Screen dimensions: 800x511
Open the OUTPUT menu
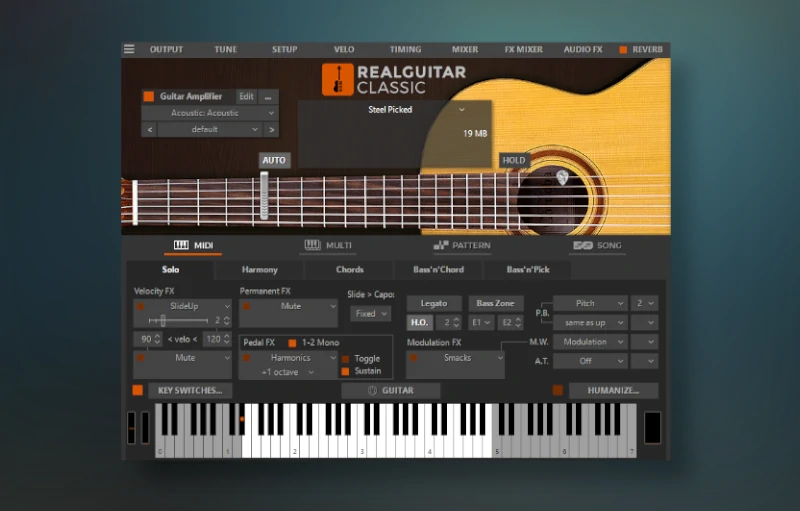(x=166, y=49)
